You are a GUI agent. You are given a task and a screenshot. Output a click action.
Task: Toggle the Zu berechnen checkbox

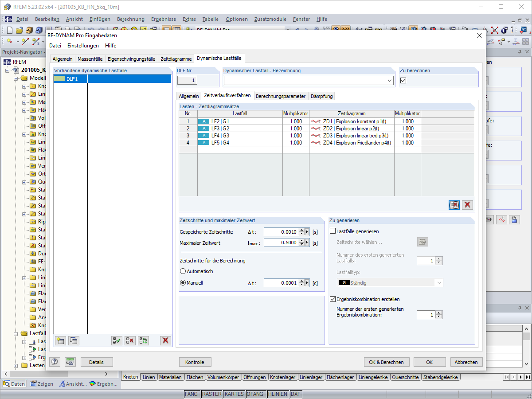tap(403, 81)
